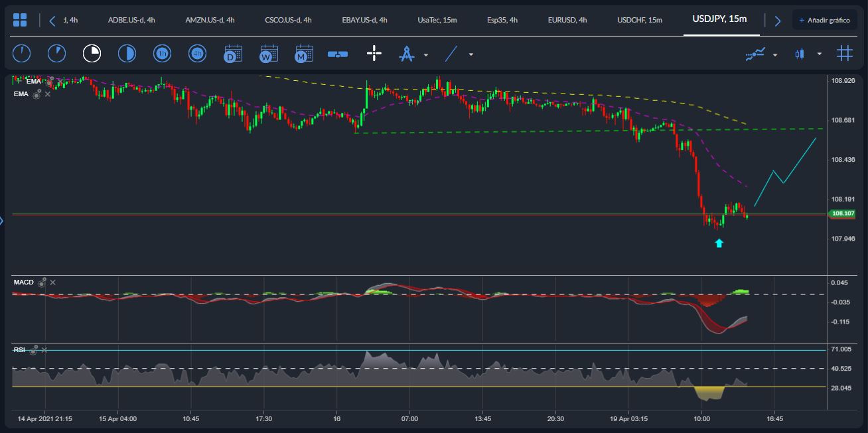The image size is (868, 433).
Task: Activate the crosshair cursor tool
Action: click(374, 53)
